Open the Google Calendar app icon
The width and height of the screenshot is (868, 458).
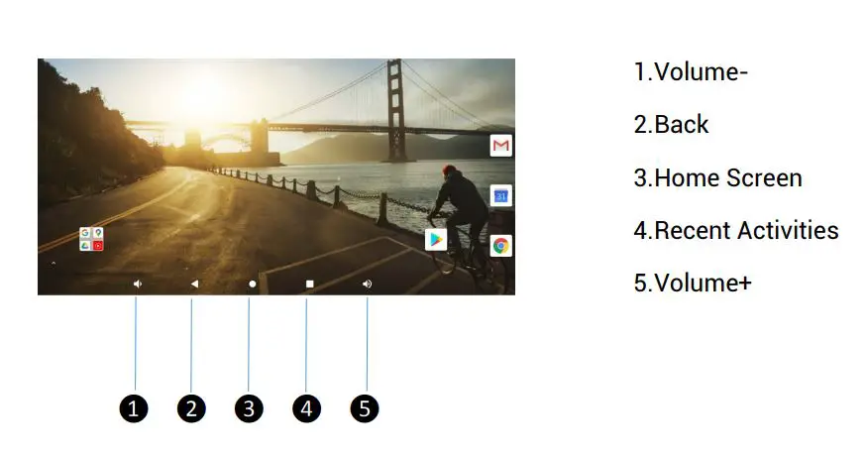coord(501,196)
